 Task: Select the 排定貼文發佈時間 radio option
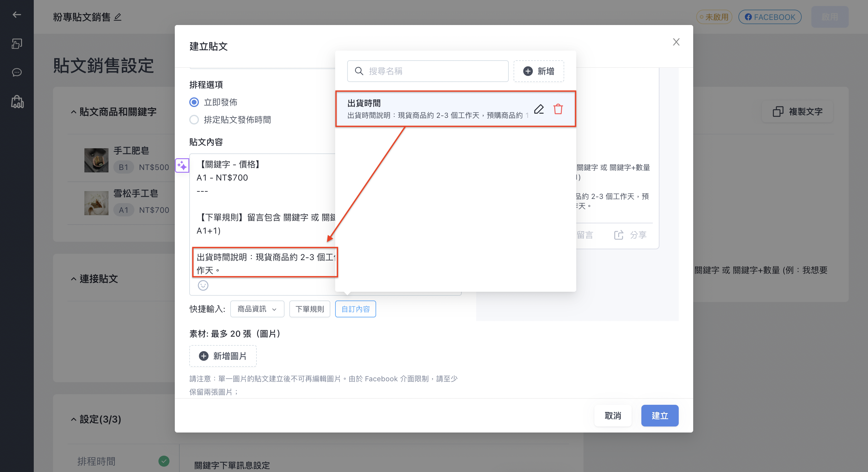tap(194, 120)
